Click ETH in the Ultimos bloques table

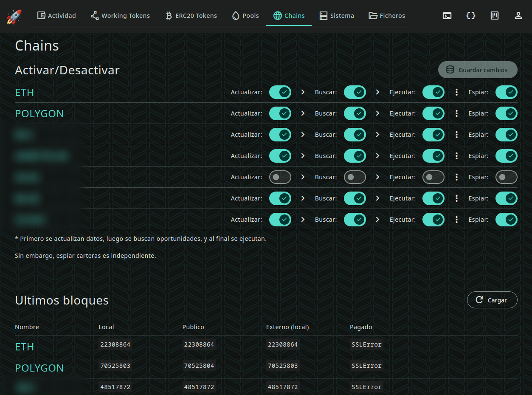click(24, 347)
